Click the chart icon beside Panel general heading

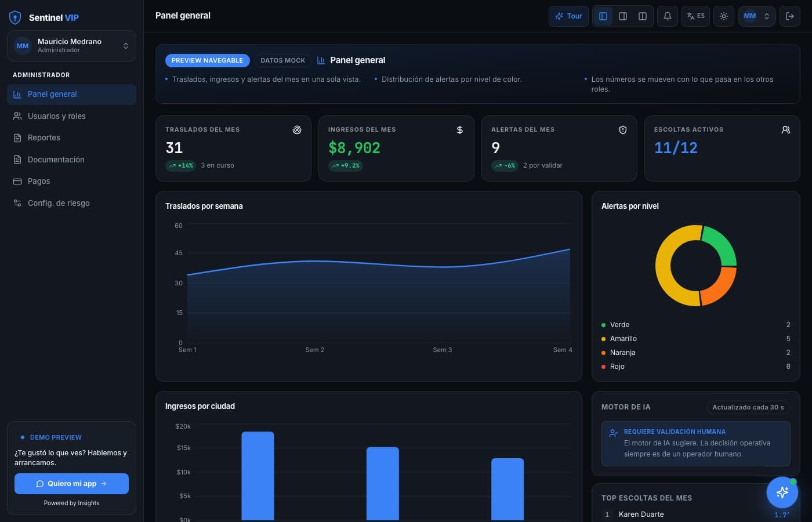click(321, 60)
